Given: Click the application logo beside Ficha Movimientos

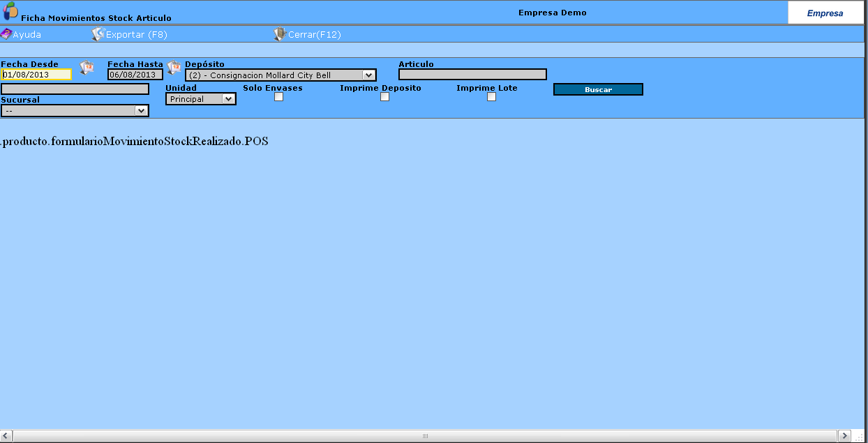Looking at the screenshot, I should coord(10,11).
